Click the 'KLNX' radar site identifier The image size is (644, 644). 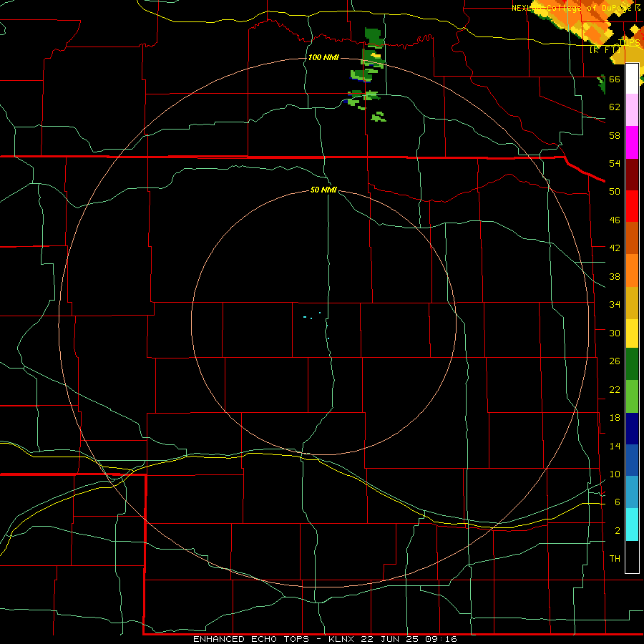click(342, 639)
